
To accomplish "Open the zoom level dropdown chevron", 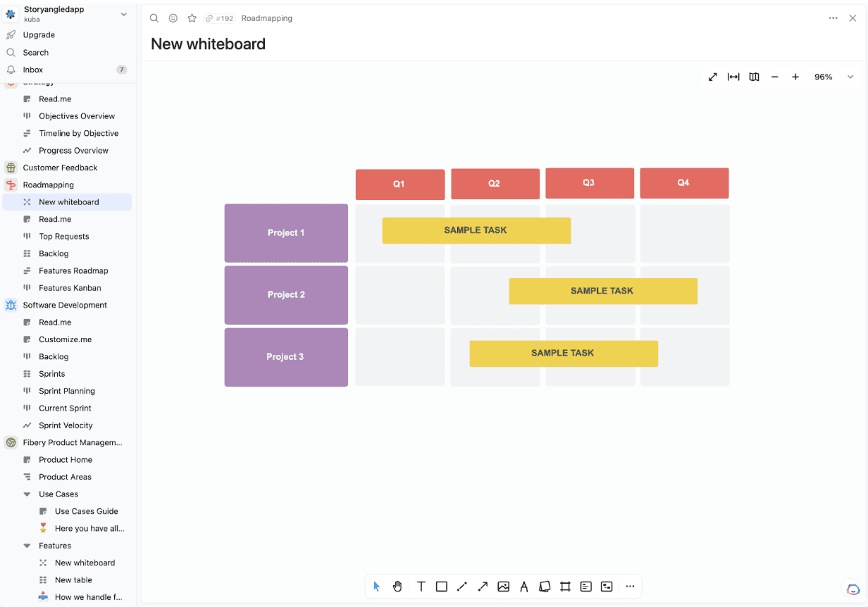I will 850,77.
